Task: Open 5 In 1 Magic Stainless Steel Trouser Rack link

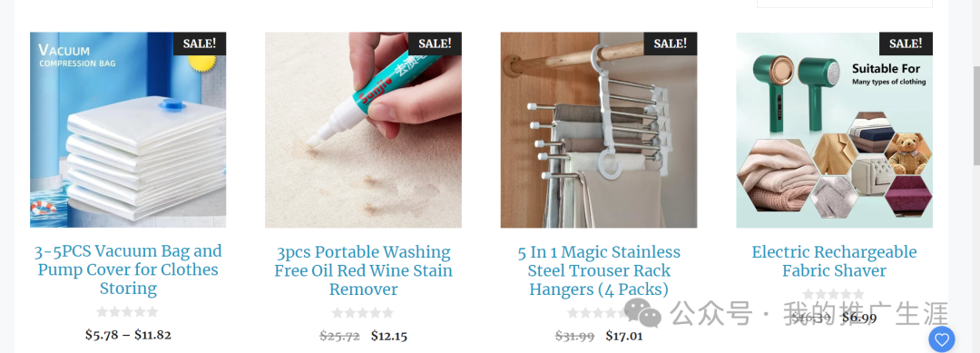Action: point(599,271)
